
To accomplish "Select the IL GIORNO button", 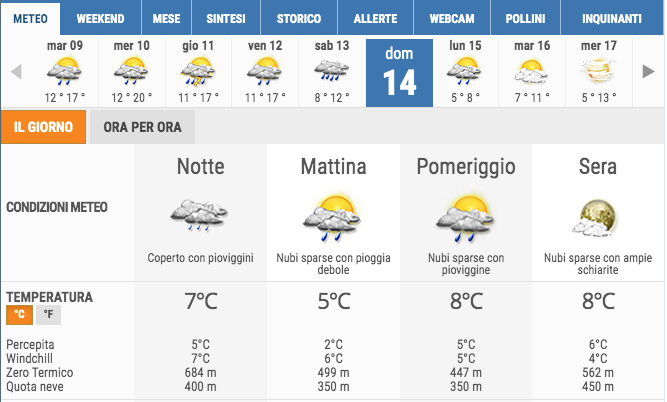I will point(43,127).
